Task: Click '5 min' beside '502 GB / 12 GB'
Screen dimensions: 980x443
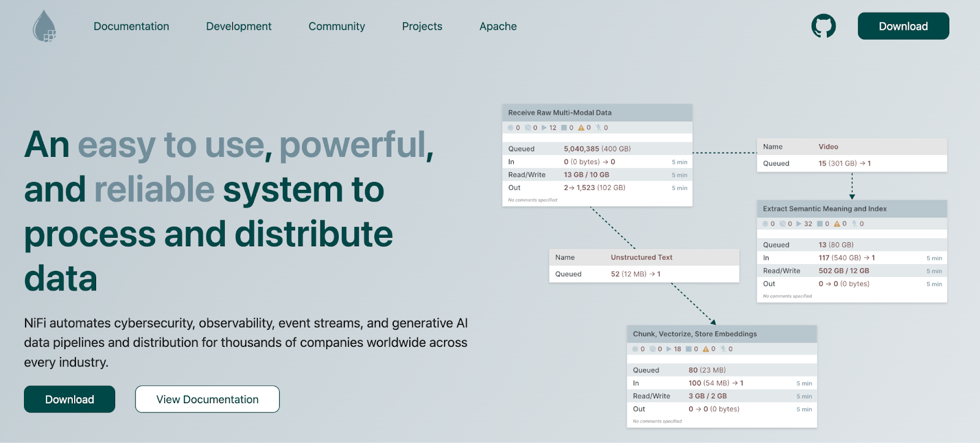Action: [x=934, y=271]
